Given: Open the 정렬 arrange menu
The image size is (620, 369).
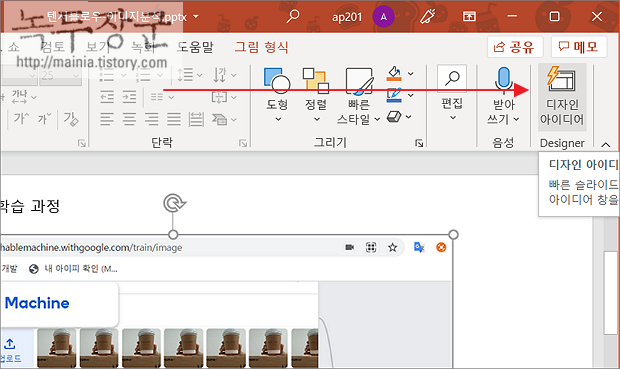Looking at the screenshot, I should click(316, 94).
